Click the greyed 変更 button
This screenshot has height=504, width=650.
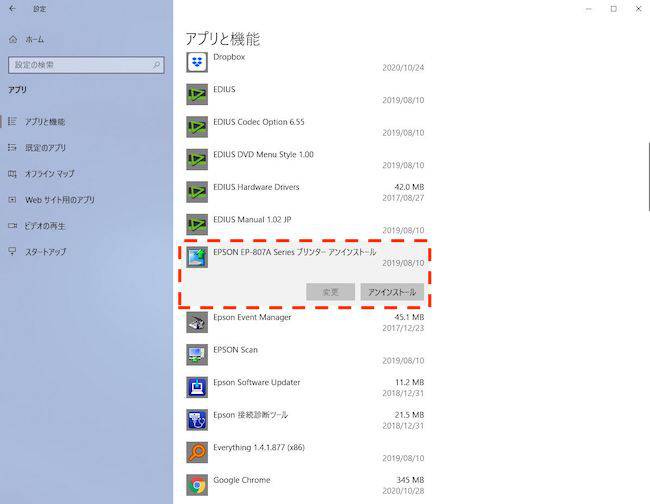click(330, 292)
